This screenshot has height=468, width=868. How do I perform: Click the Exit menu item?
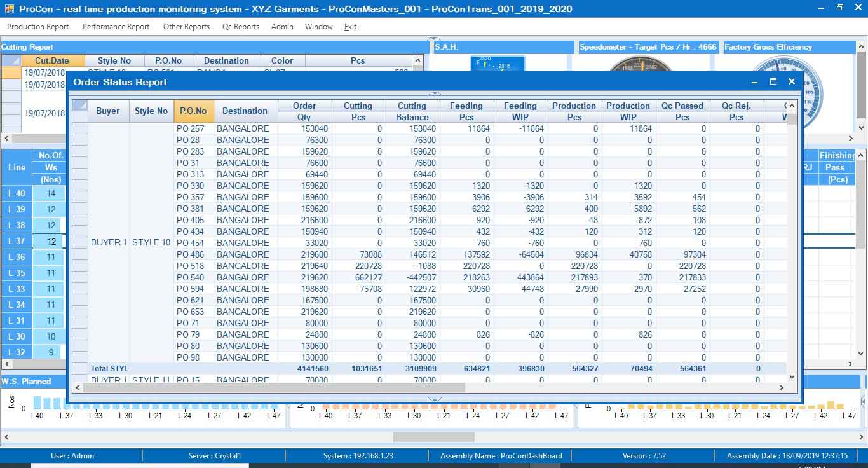[x=350, y=27]
